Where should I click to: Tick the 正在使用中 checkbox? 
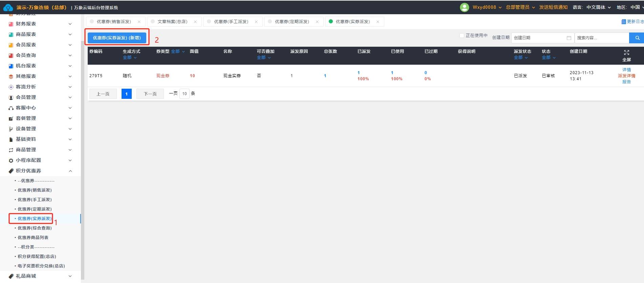click(461, 36)
